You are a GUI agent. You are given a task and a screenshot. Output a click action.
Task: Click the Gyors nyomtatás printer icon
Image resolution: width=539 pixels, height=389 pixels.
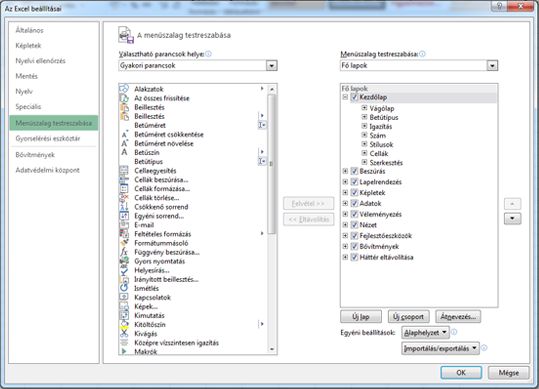[124, 261]
